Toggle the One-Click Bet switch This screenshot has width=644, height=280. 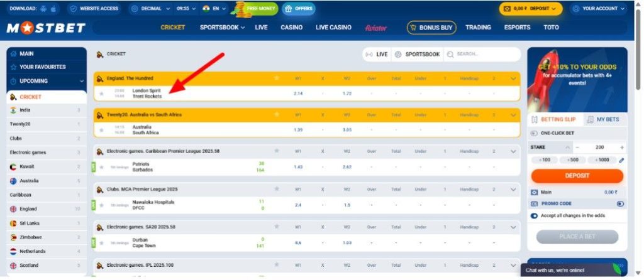[534, 133]
